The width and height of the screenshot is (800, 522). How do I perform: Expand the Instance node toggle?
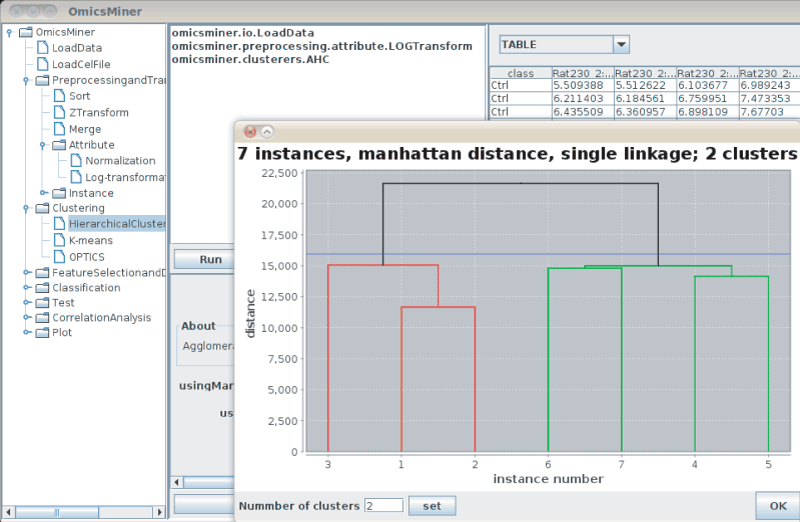pyautogui.click(x=43, y=193)
